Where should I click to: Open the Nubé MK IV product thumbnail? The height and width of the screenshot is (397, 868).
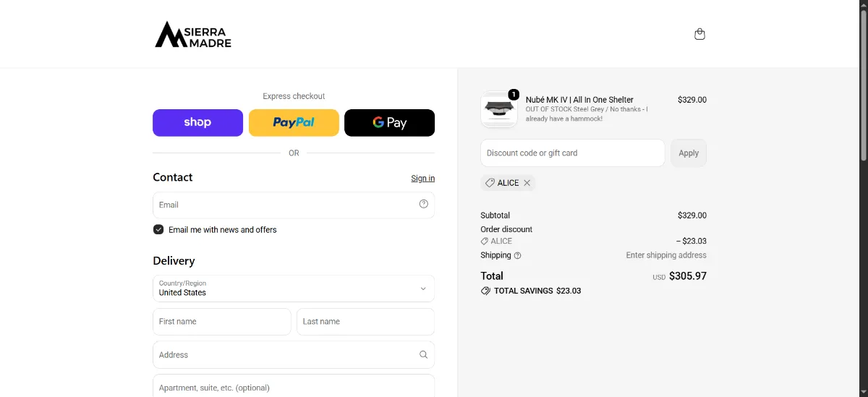[499, 109]
